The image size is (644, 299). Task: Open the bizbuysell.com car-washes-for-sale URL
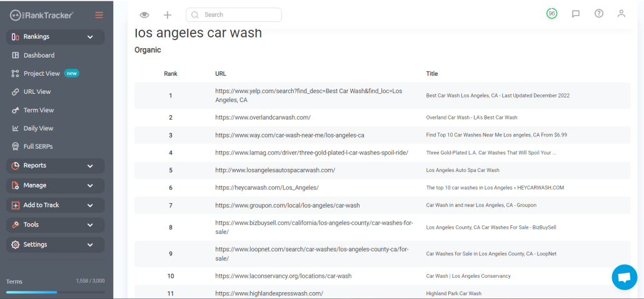[x=314, y=227]
